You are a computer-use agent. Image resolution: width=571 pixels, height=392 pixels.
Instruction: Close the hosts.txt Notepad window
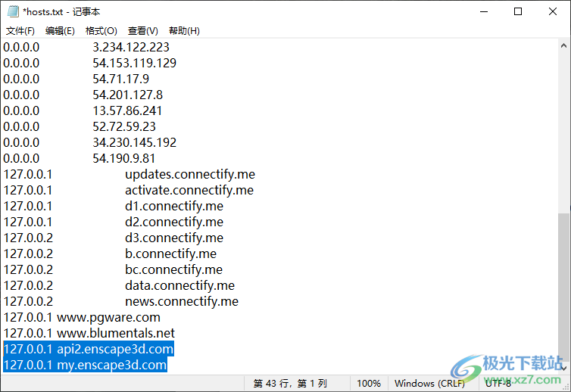(x=552, y=11)
